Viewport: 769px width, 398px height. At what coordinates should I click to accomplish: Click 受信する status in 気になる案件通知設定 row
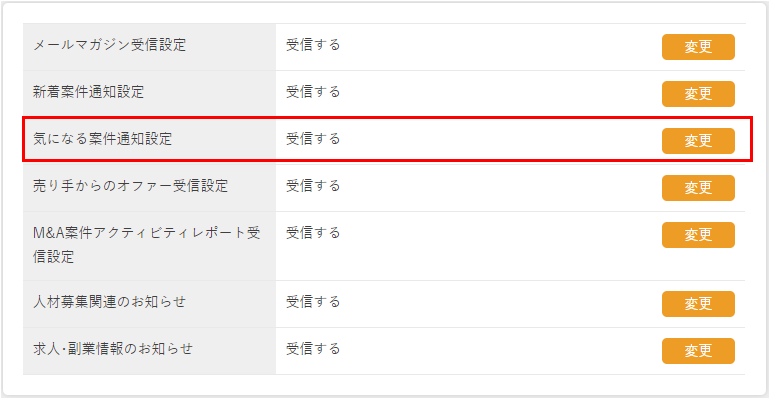click(x=313, y=139)
